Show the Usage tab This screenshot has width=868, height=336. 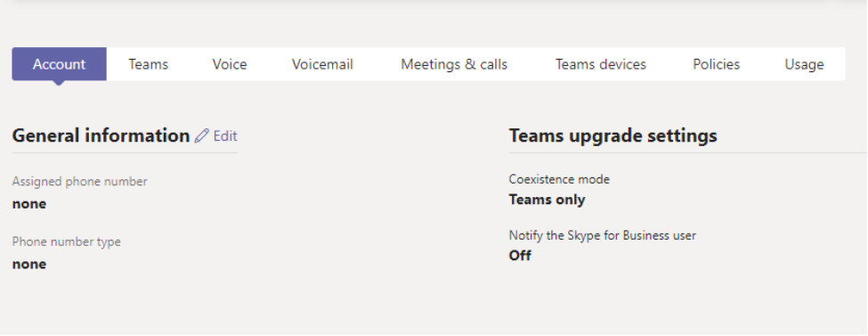click(804, 64)
